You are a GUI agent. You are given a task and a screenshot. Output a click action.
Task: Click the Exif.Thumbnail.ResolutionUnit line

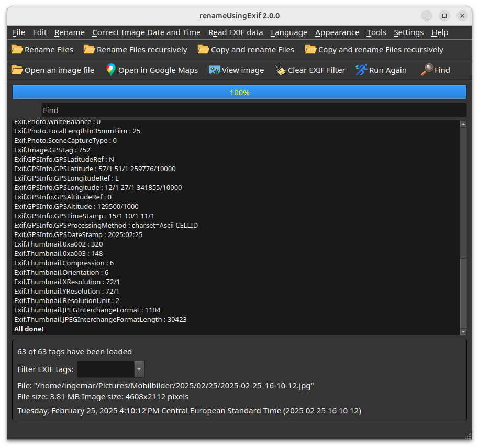(66, 301)
